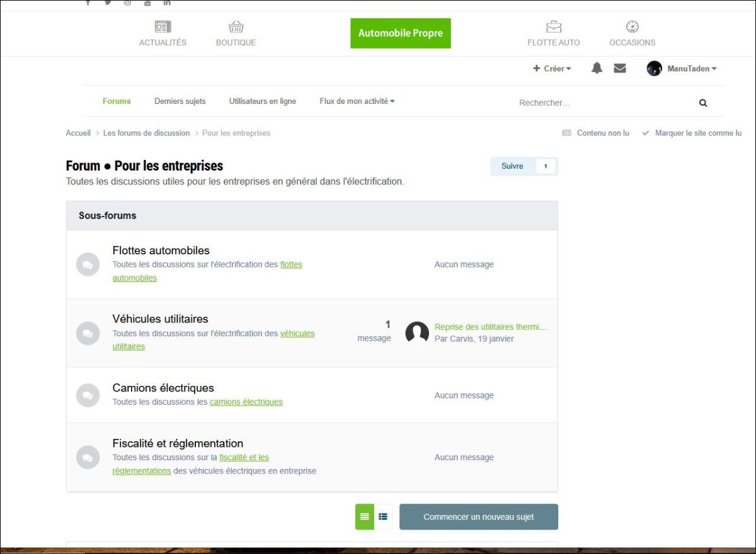Open the Flotte Auto briefcase icon
756x554 pixels.
(553, 27)
